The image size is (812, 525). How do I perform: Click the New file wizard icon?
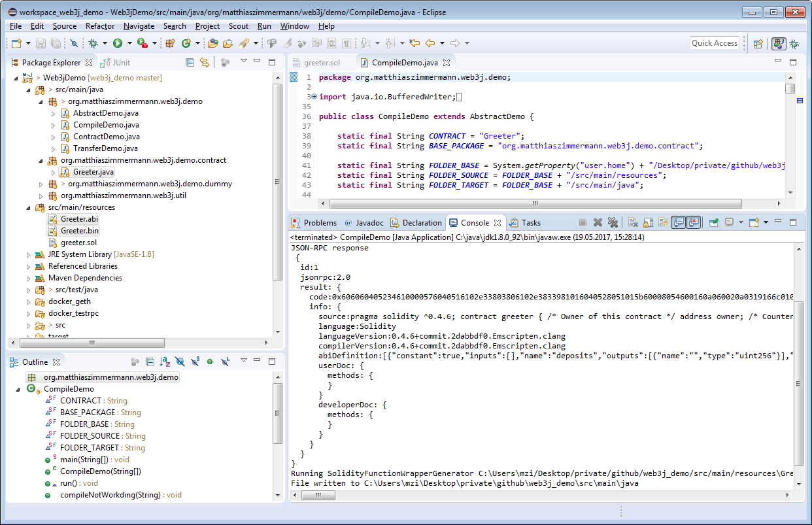coord(16,43)
